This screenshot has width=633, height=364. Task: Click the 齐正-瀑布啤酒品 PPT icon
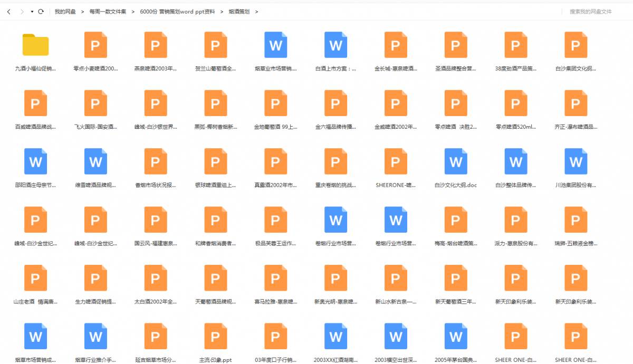point(576,103)
